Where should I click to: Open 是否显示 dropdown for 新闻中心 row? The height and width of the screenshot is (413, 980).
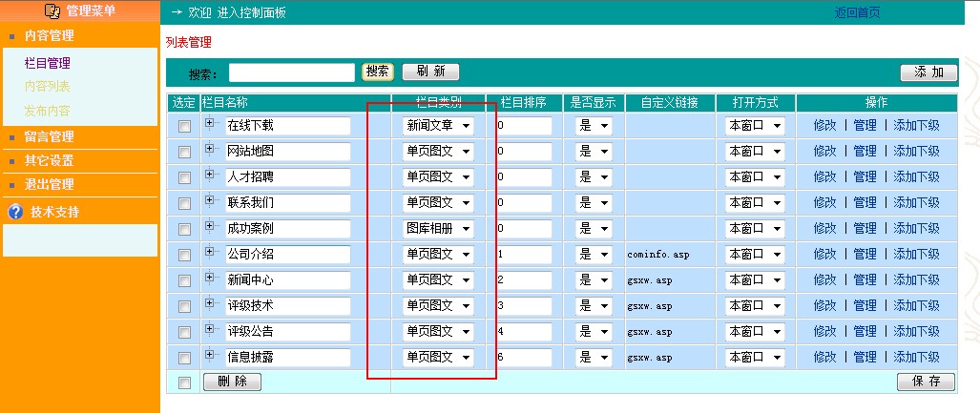coord(594,279)
